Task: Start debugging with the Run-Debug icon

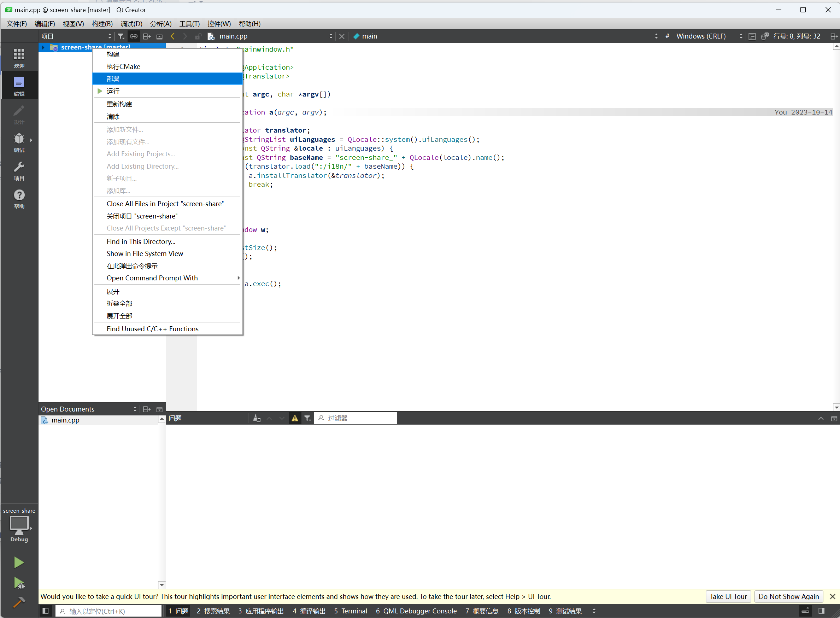Action: click(x=19, y=583)
